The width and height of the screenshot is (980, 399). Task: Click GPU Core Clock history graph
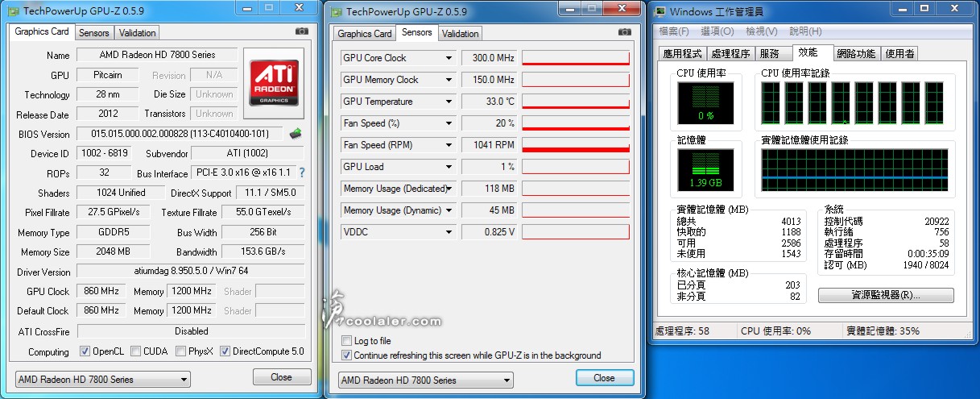click(x=575, y=58)
